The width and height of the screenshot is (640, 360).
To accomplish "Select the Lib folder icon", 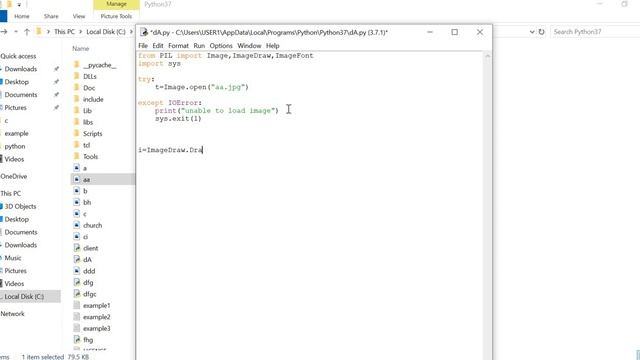I will tap(76, 111).
